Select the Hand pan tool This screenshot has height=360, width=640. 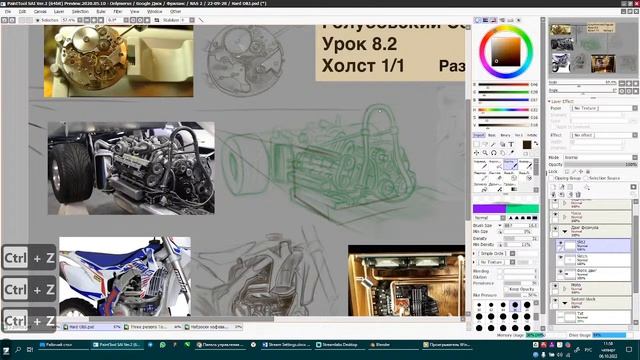tap(502, 153)
